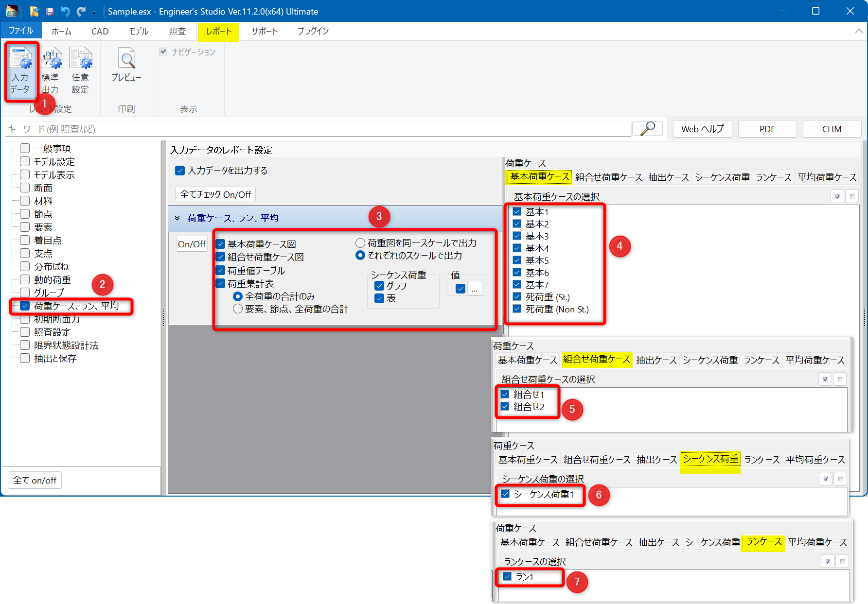Open the 任意設定 report settings
The image size is (868, 604).
tap(80, 71)
